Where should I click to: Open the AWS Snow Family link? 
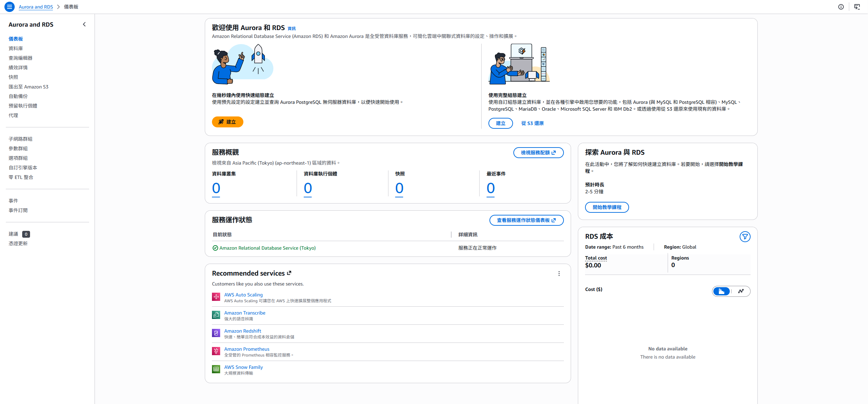(243, 367)
